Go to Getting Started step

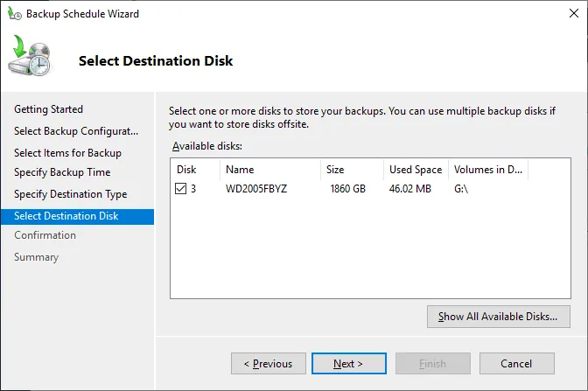tap(49, 109)
